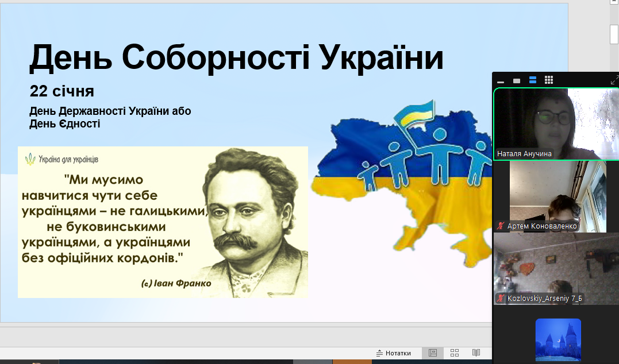The width and height of the screenshot is (619, 364).
Task: Open the Нотатки notes pane
Action: (393, 353)
